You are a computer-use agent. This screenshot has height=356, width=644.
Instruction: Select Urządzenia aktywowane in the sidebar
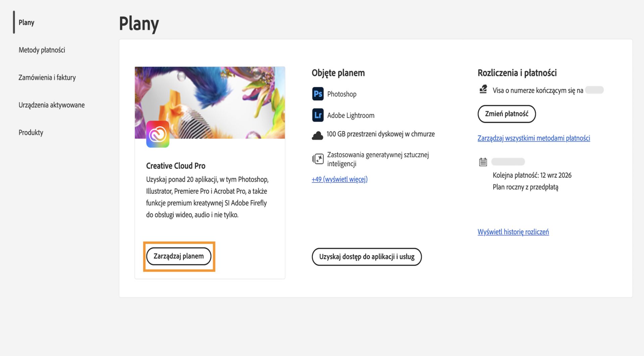52,105
